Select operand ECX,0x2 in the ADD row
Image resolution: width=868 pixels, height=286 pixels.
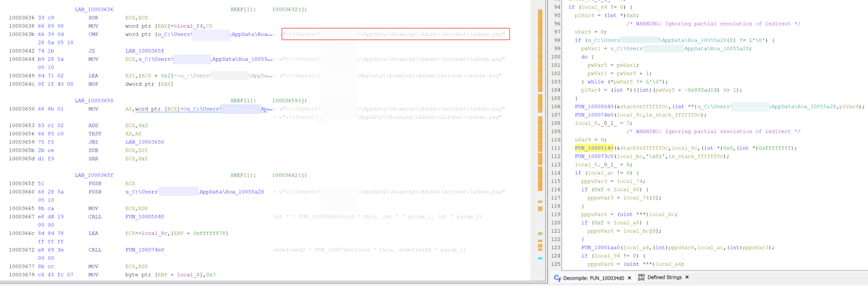pos(136,126)
